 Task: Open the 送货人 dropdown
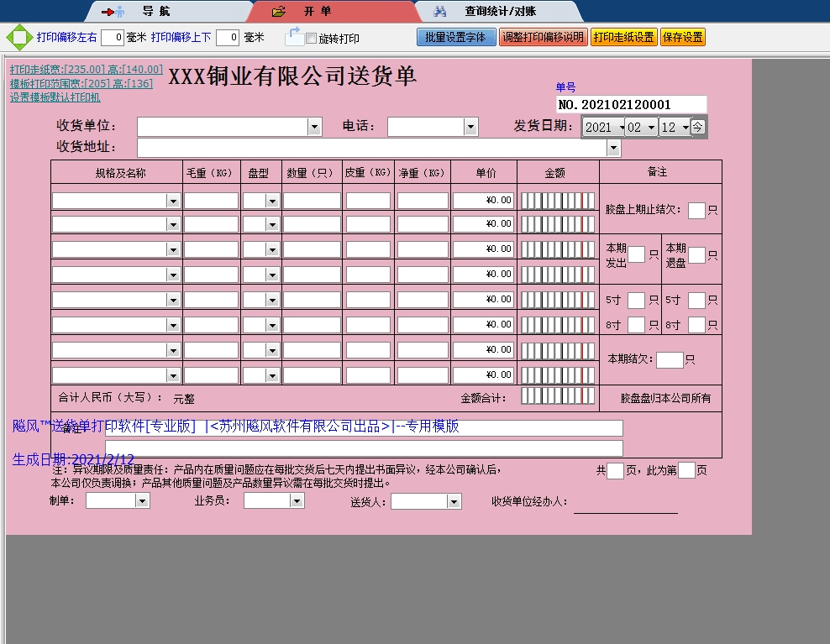[454, 500]
